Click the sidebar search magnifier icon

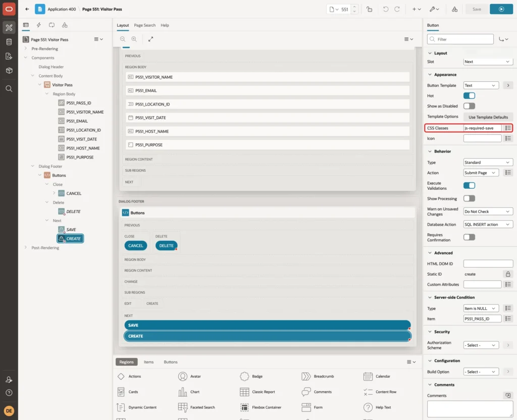click(9, 89)
